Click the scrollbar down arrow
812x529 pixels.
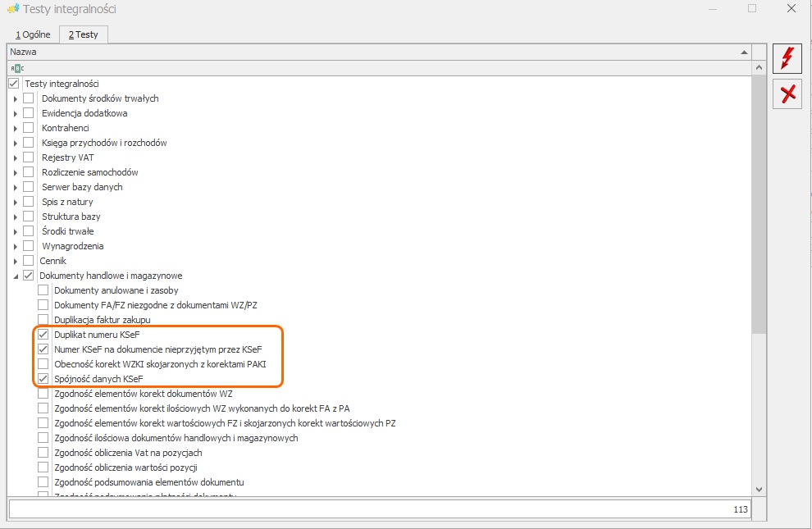759,489
